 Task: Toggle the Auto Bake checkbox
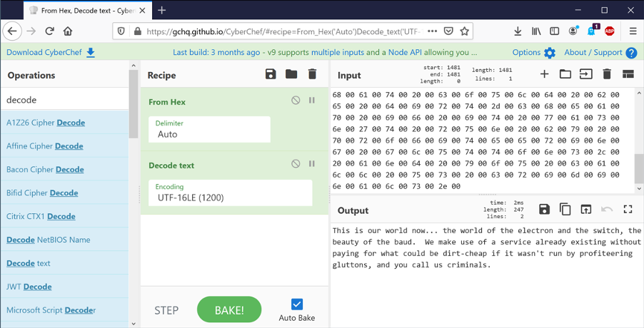pos(297,304)
